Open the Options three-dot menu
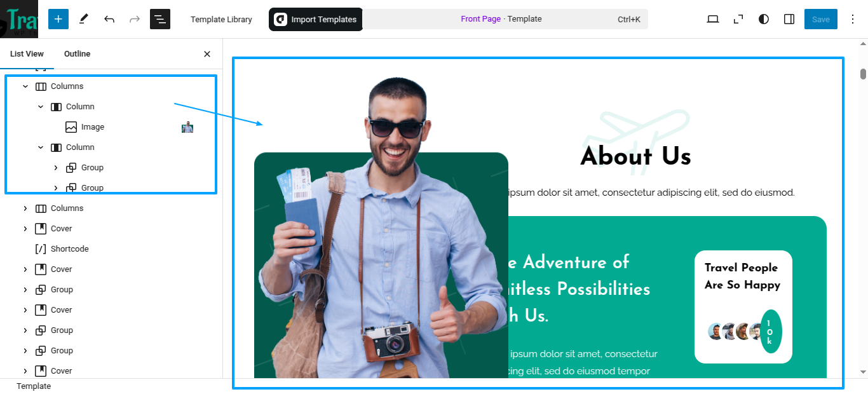The height and width of the screenshot is (394, 868). [x=853, y=19]
